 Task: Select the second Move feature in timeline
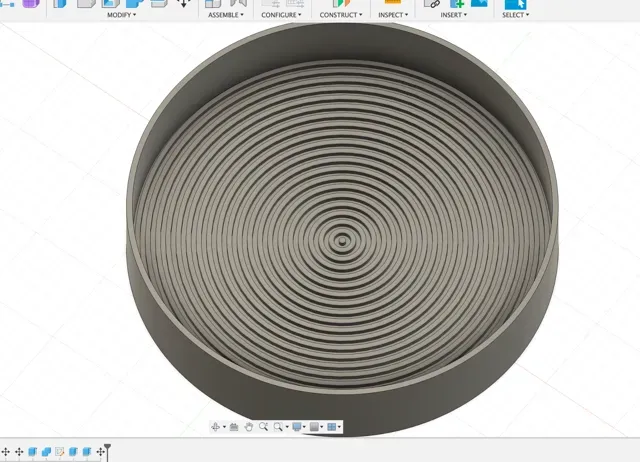pyautogui.click(x=19, y=452)
